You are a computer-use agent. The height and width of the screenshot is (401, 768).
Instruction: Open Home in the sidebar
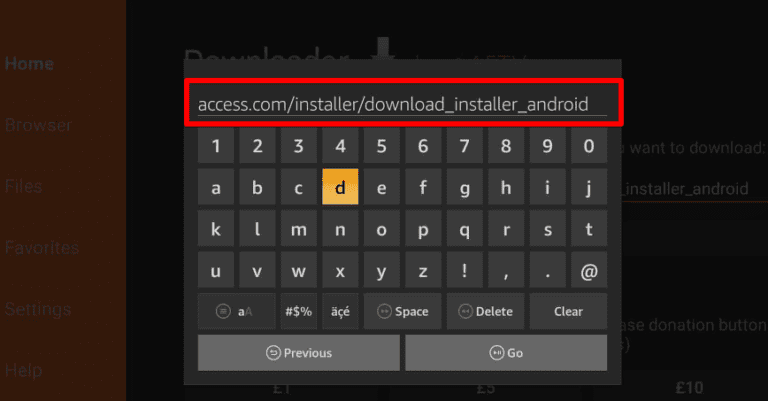pos(29,64)
